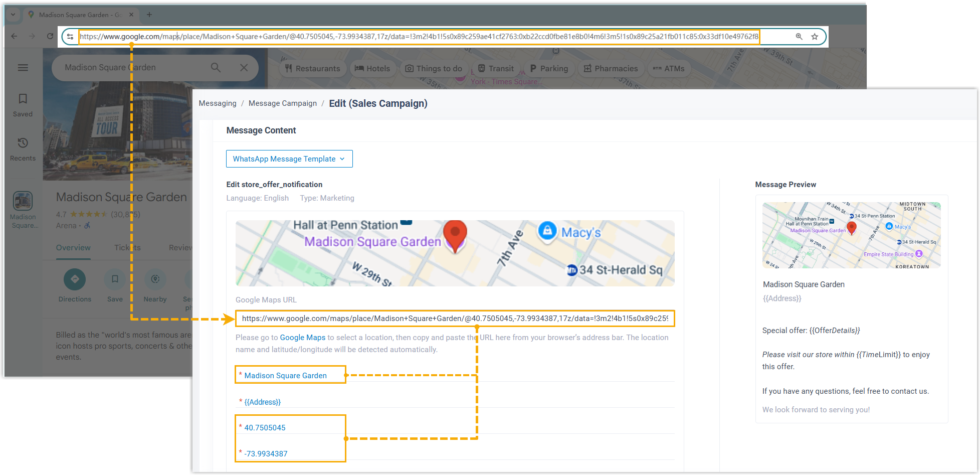Click the map thumbnail in Message Preview
The width and height of the screenshot is (980, 475).
tap(851, 235)
